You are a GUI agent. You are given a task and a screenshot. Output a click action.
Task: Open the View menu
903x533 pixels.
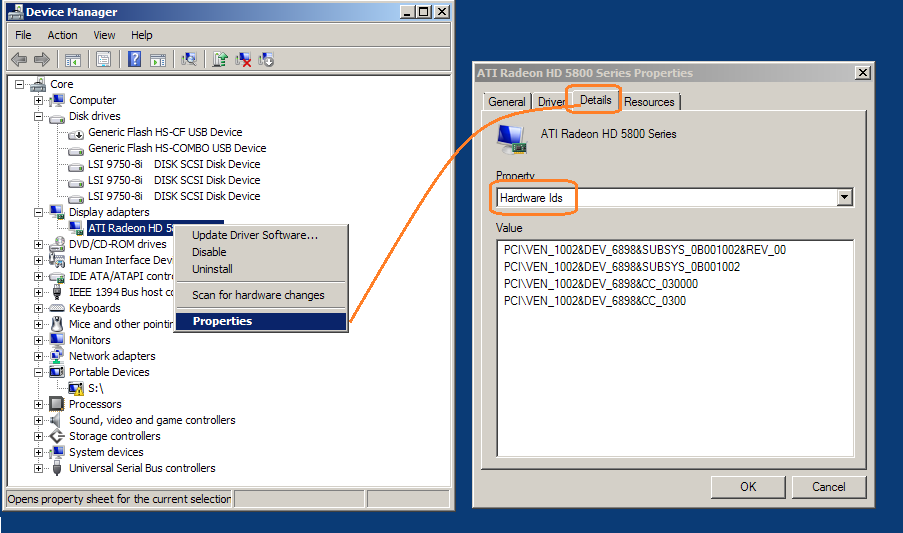104,35
